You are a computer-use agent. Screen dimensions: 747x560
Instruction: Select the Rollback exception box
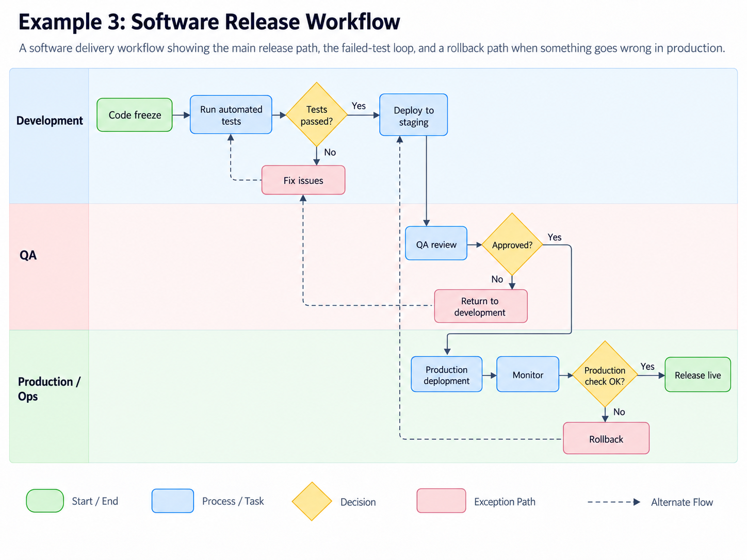[x=606, y=439]
